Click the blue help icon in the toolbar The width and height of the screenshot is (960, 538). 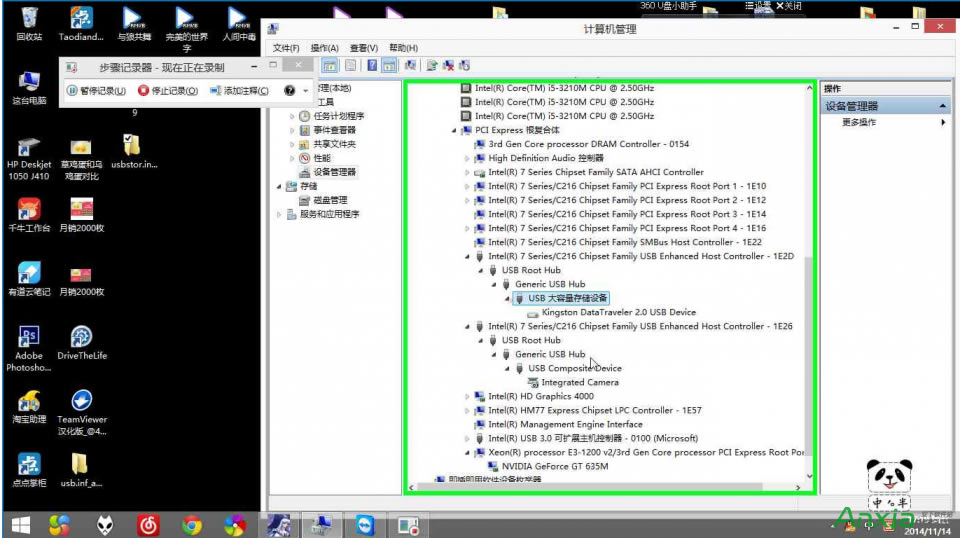click(x=372, y=65)
